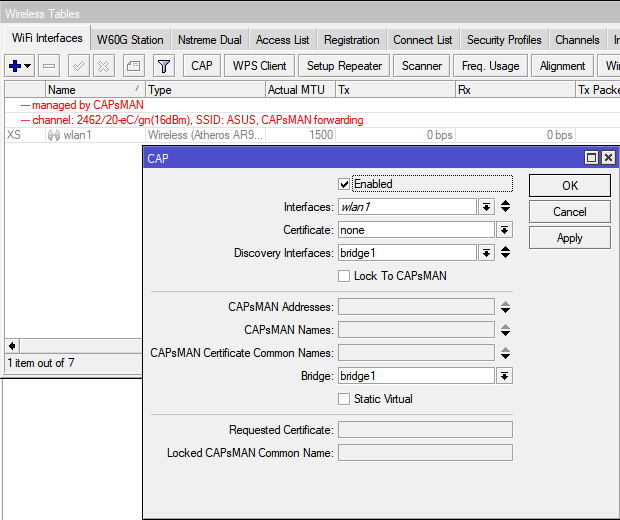Click the disable X toolbar icon
620x520 pixels.
104,66
